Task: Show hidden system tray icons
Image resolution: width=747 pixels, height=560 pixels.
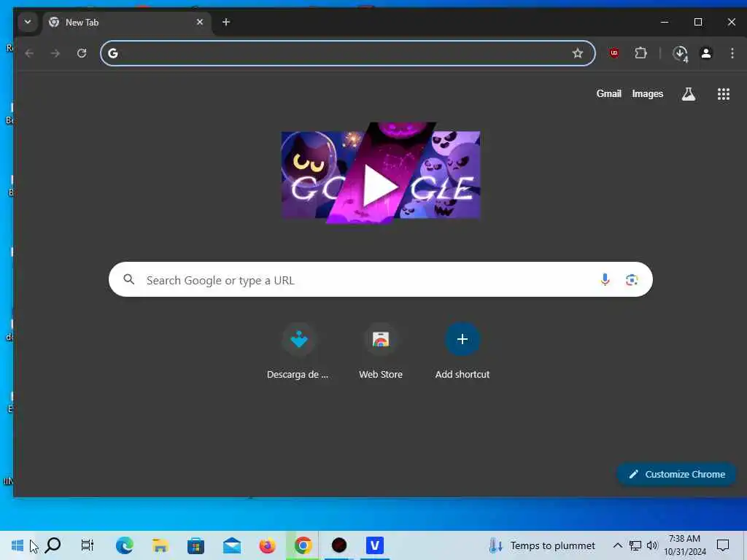Action: (617, 545)
